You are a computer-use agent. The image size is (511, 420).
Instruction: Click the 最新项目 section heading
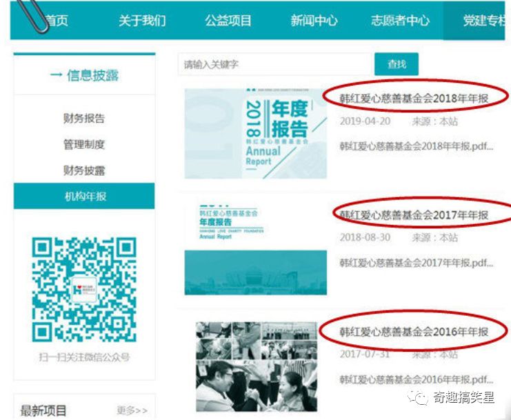(x=43, y=410)
